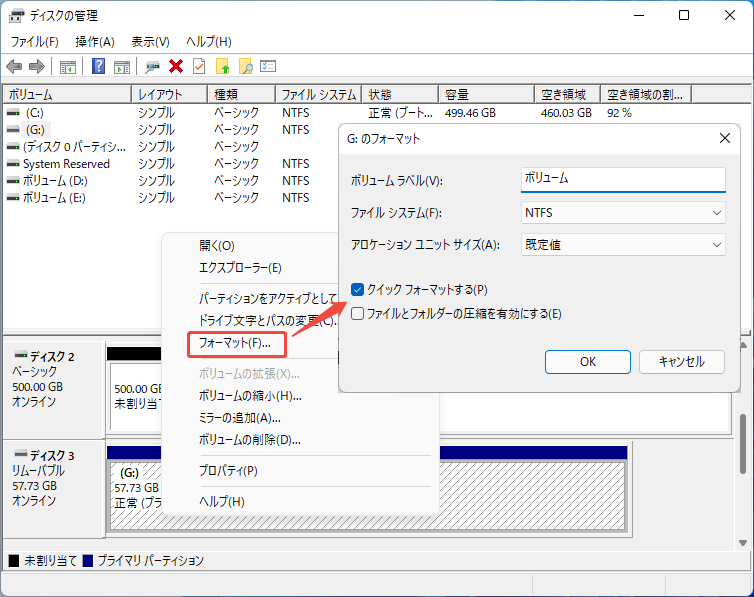Click the back arrow toolbar icon
This screenshot has width=754, height=597.
tap(14, 66)
